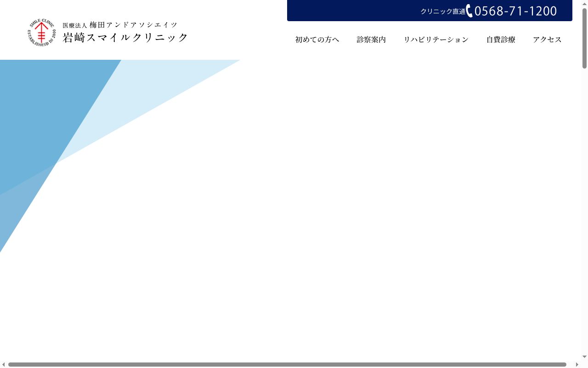Click the vertical scrollbar down arrow
588x368 pixels.
click(x=584, y=357)
